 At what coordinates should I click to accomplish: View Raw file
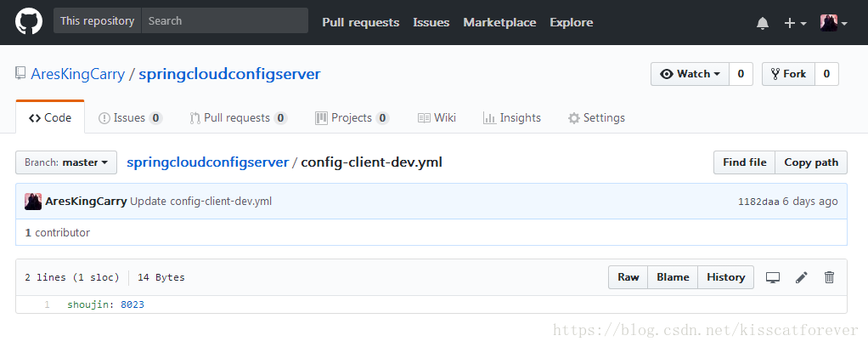click(x=628, y=277)
